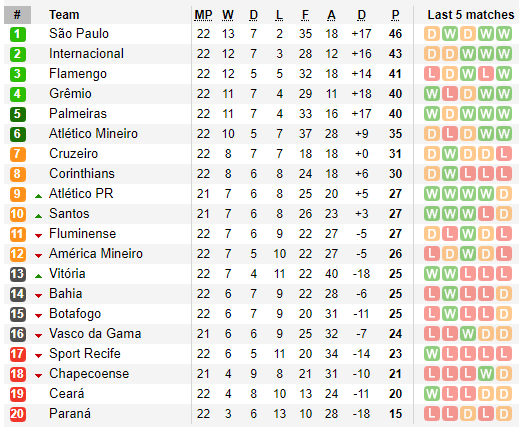Click Cruzeiro's red L result badge
519x427 pixels.
[504, 154]
